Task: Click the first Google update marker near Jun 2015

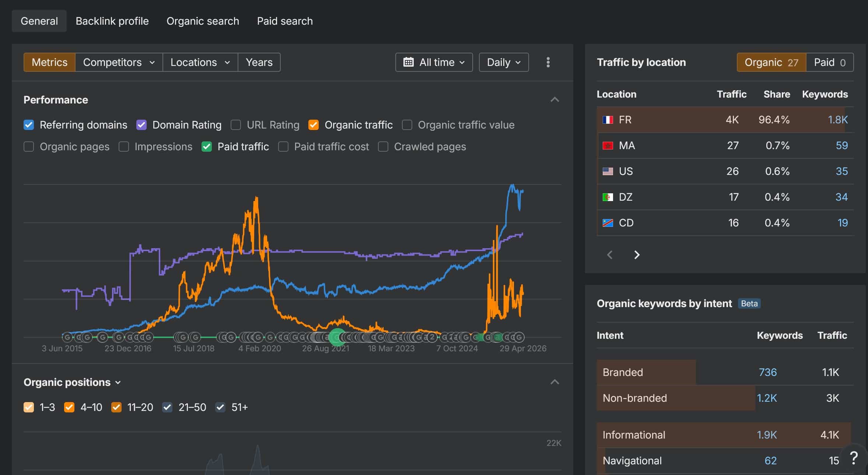Action: coord(67,337)
